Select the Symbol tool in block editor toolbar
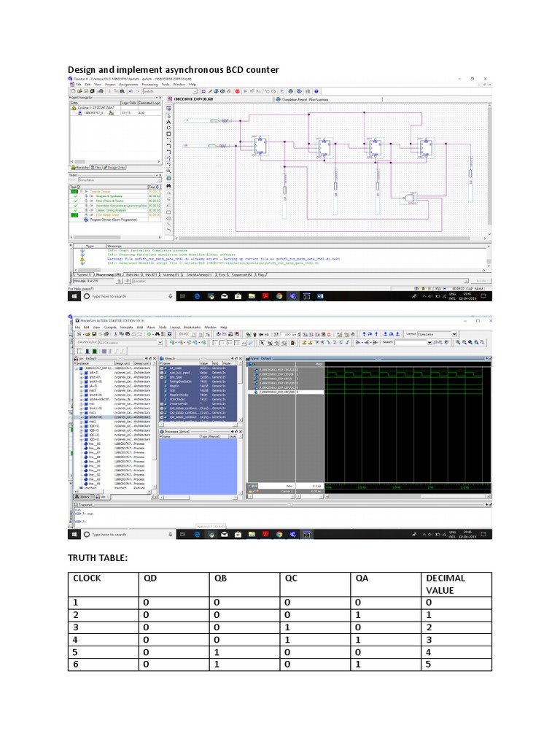Image resolution: width=560 pixels, height=747 pixels. click(x=168, y=128)
